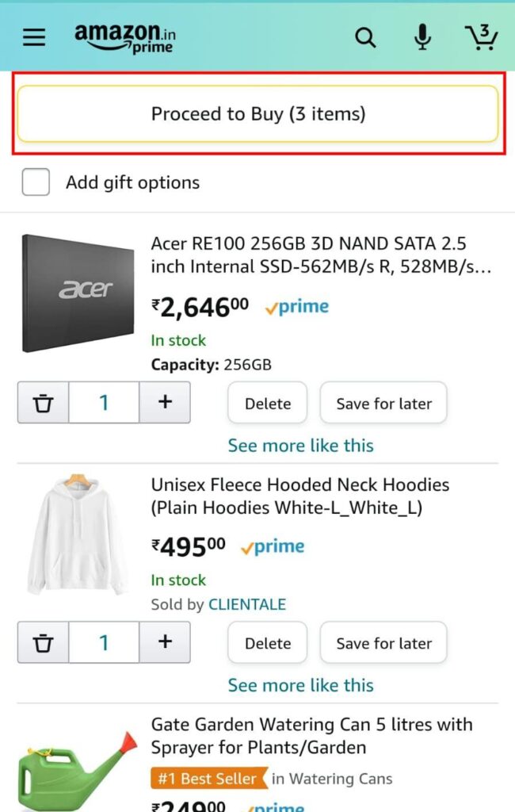
Task: Delete the Unisex Fleece Hoodie
Action: tap(267, 642)
